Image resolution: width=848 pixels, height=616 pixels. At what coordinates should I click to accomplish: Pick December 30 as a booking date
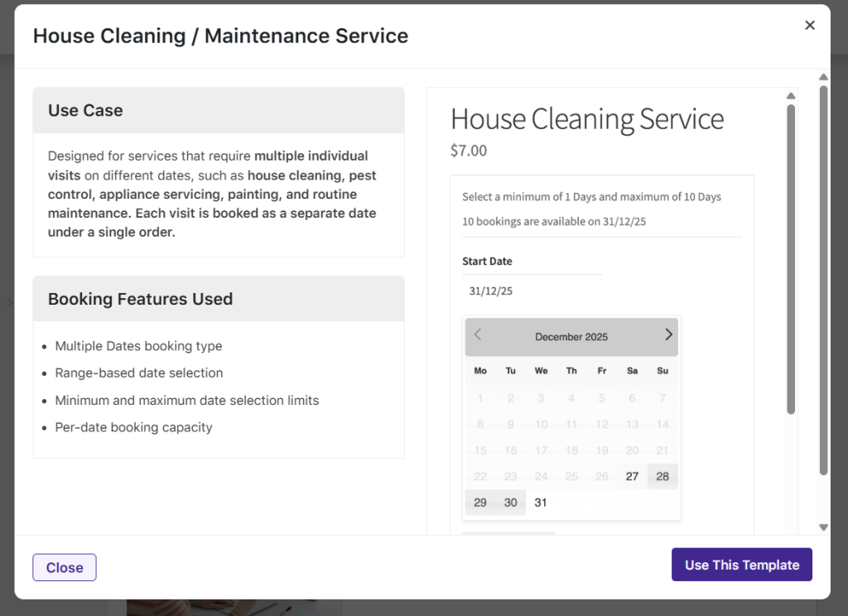pyautogui.click(x=510, y=503)
